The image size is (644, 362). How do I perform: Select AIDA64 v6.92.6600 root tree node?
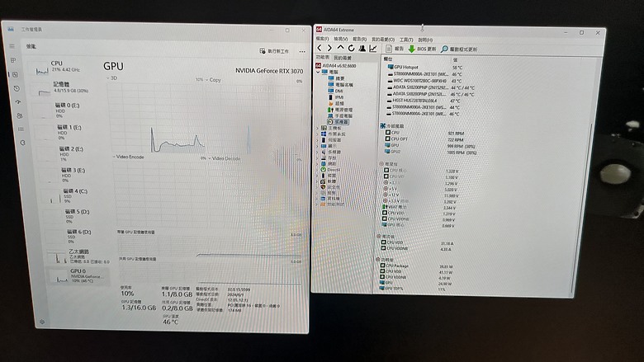point(335,66)
